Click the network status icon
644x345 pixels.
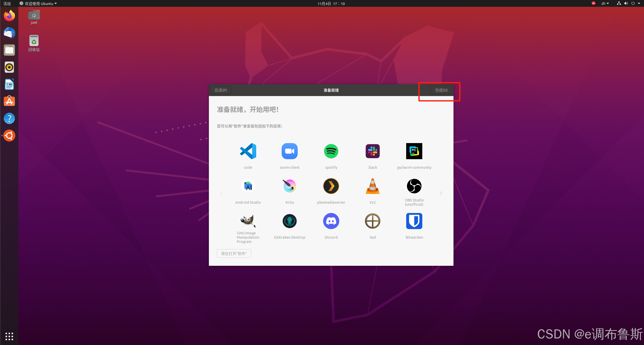[x=619, y=3]
